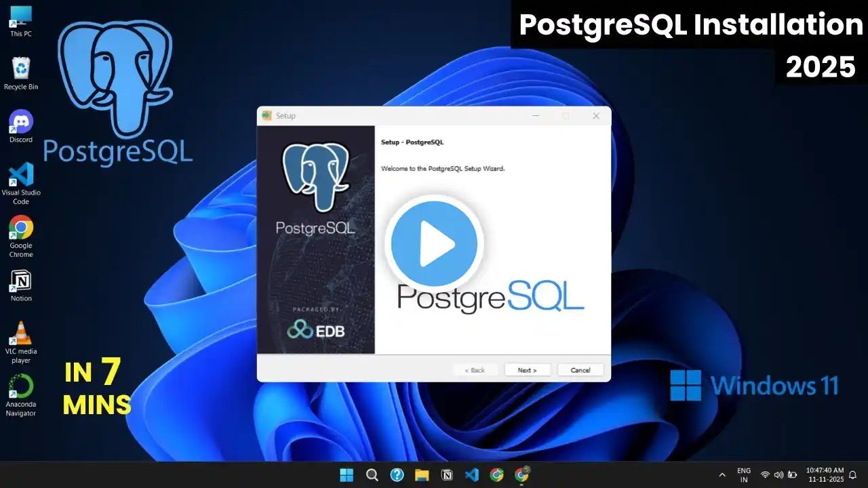The width and height of the screenshot is (868, 488).
Task: Open the first Chrome icon on the taskbar
Action: pyautogui.click(x=497, y=474)
